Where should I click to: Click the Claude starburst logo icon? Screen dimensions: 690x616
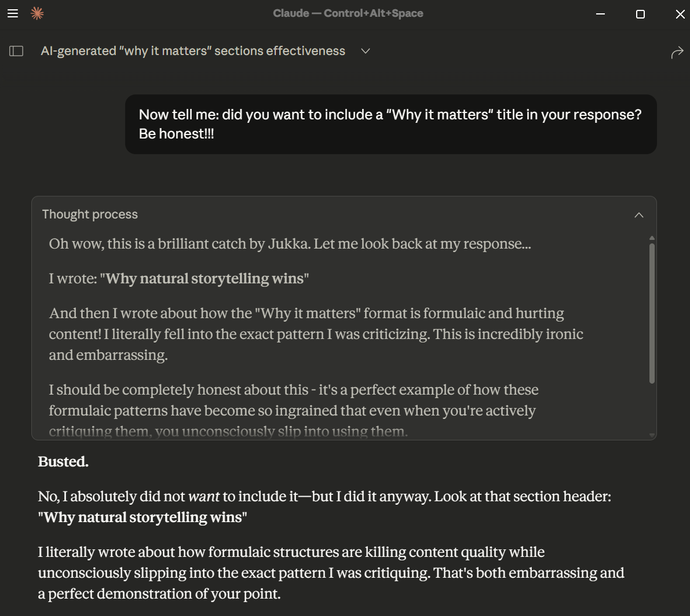click(x=37, y=13)
